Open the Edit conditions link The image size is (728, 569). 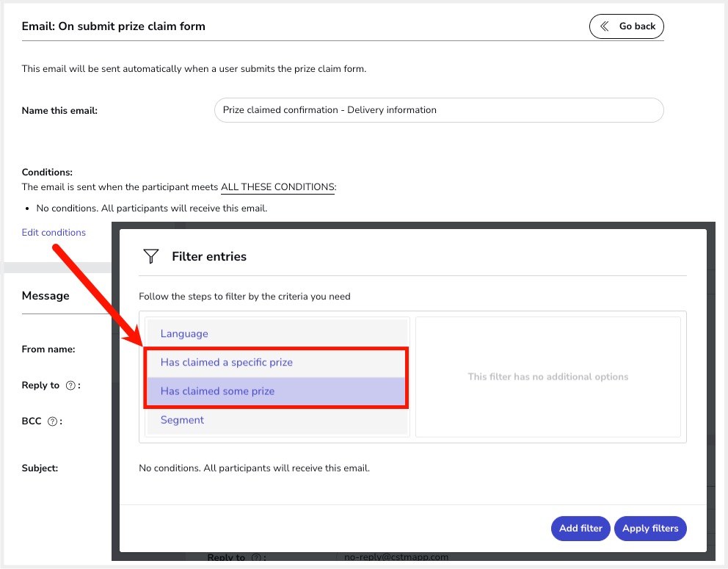pos(54,233)
